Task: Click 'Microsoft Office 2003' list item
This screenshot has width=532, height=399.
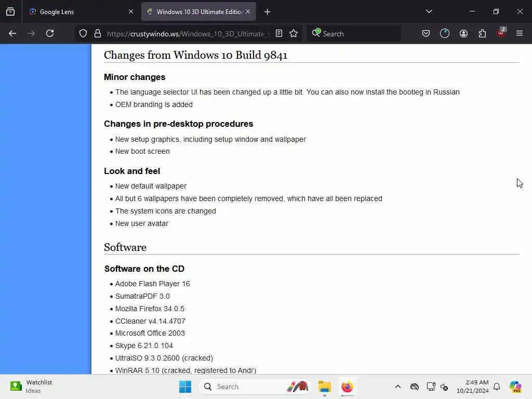Action: tap(150, 333)
